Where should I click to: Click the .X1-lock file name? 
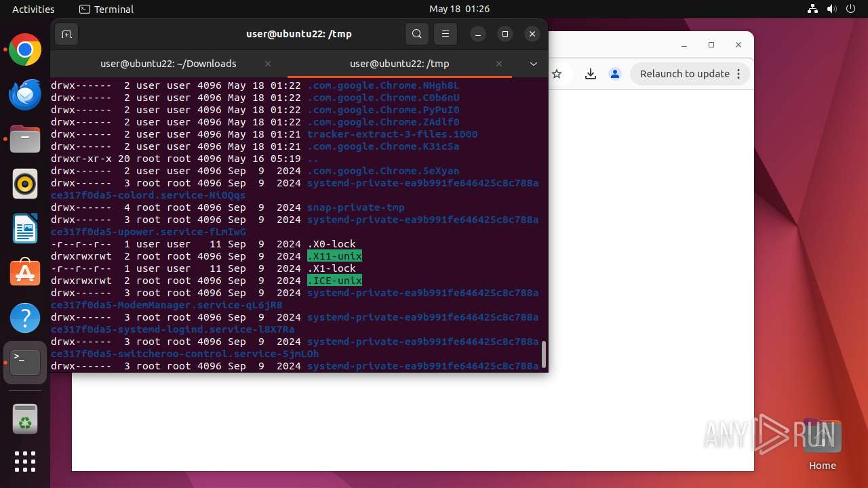[332, 268]
